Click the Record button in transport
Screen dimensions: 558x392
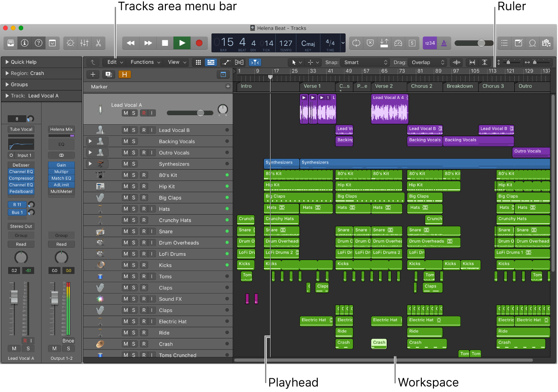pos(199,43)
